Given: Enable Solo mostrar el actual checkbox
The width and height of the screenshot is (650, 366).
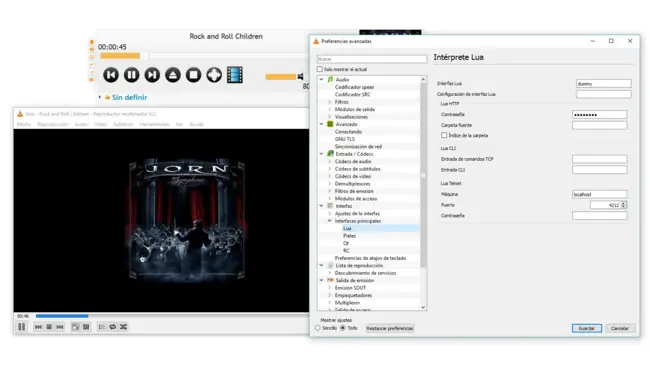Looking at the screenshot, I should pyautogui.click(x=320, y=69).
